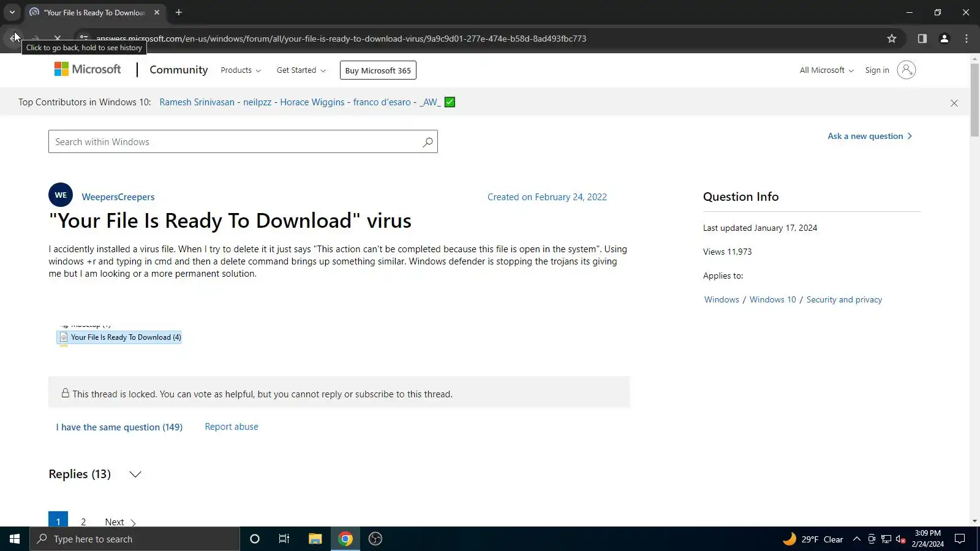Click the browser address bar URL

(x=341, y=39)
